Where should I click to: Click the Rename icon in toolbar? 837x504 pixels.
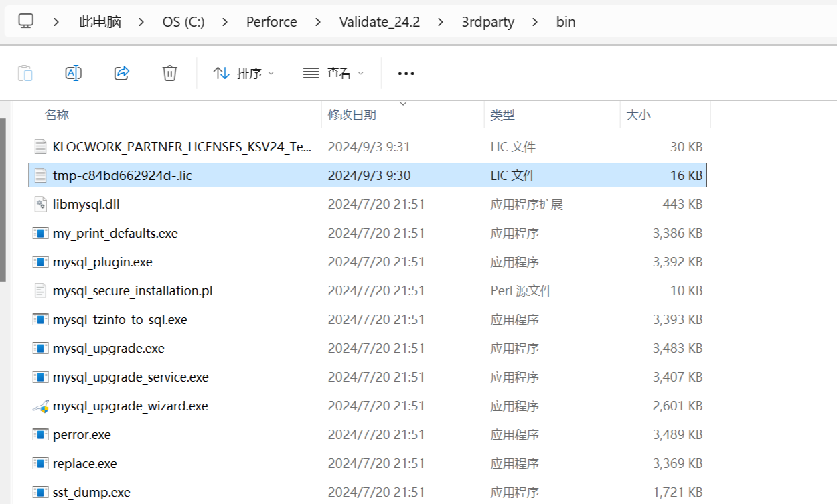(73, 73)
